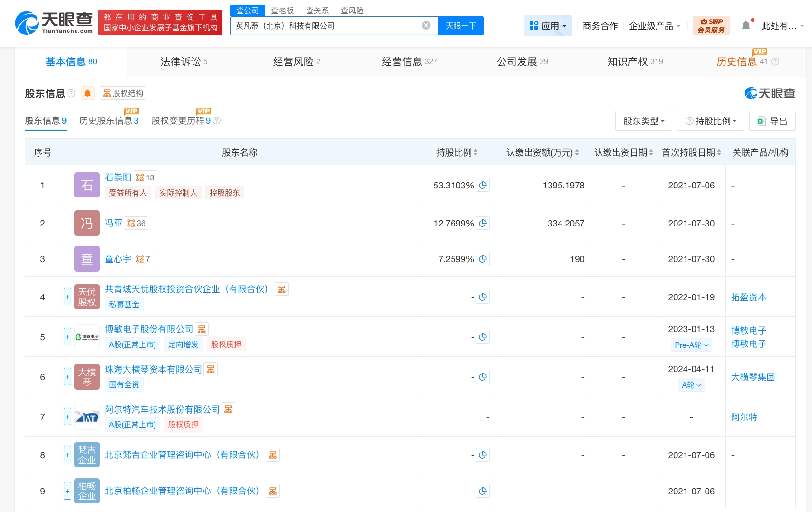Click the 天眼一下 search button
This screenshot has width=812, height=512.
tap(461, 26)
